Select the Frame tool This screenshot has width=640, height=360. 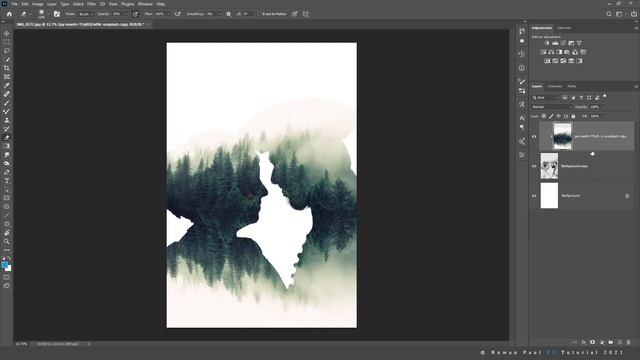pyautogui.click(x=7, y=77)
